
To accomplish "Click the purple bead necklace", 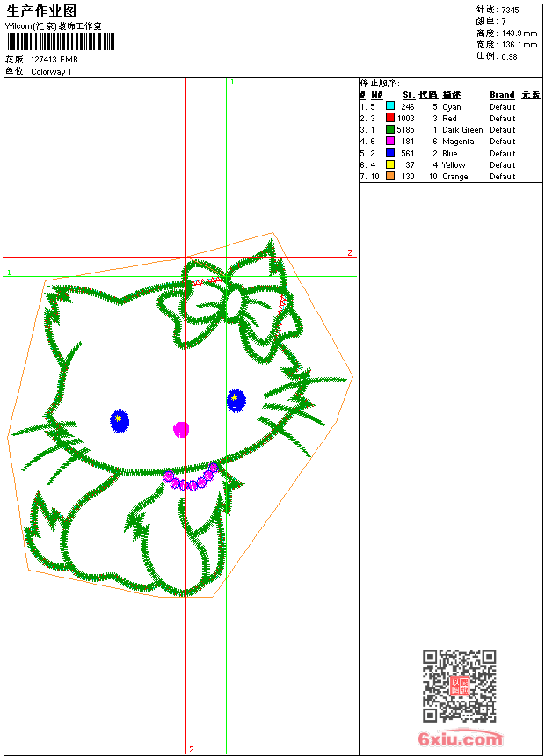I will click(191, 477).
